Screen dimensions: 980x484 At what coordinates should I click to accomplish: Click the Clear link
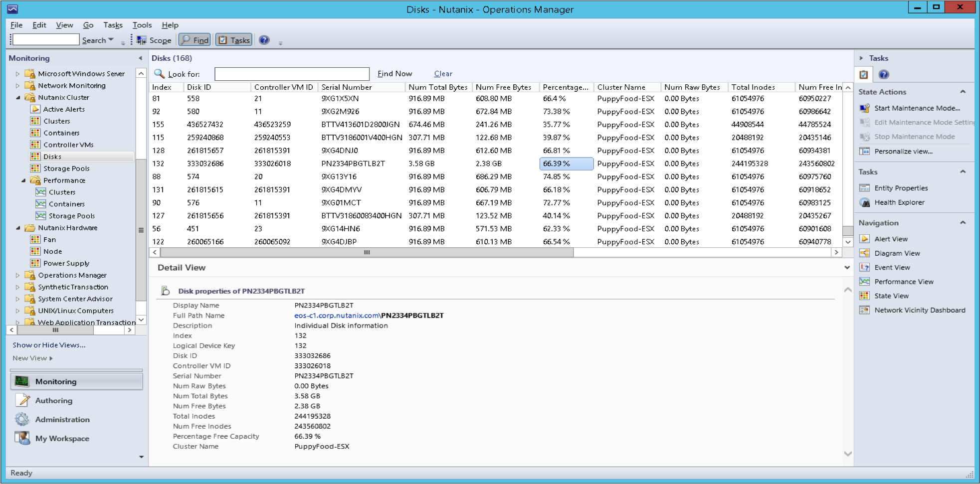click(443, 74)
